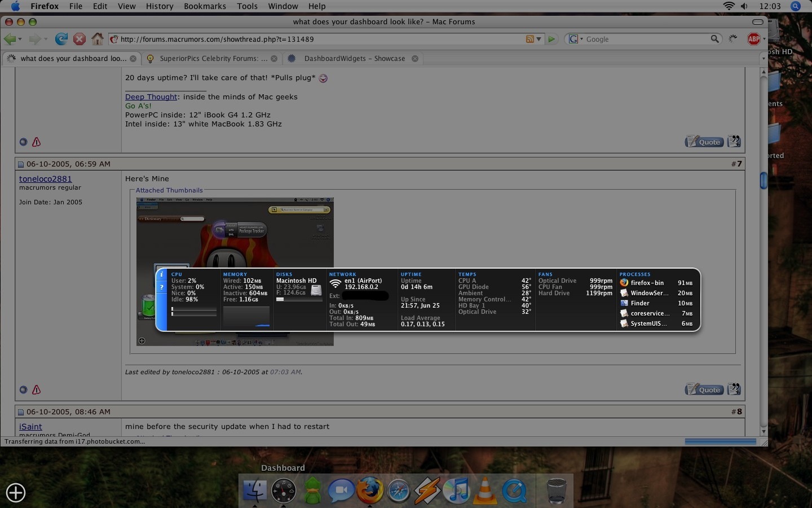
Task: Open the post #8 permalink
Action: (x=739, y=411)
